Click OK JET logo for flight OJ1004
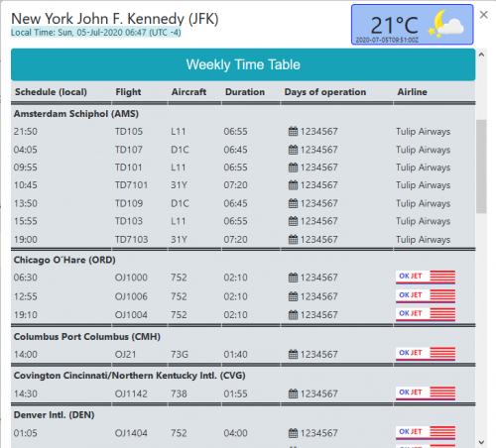The height and width of the screenshot is (448, 496). (x=426, y=314)
